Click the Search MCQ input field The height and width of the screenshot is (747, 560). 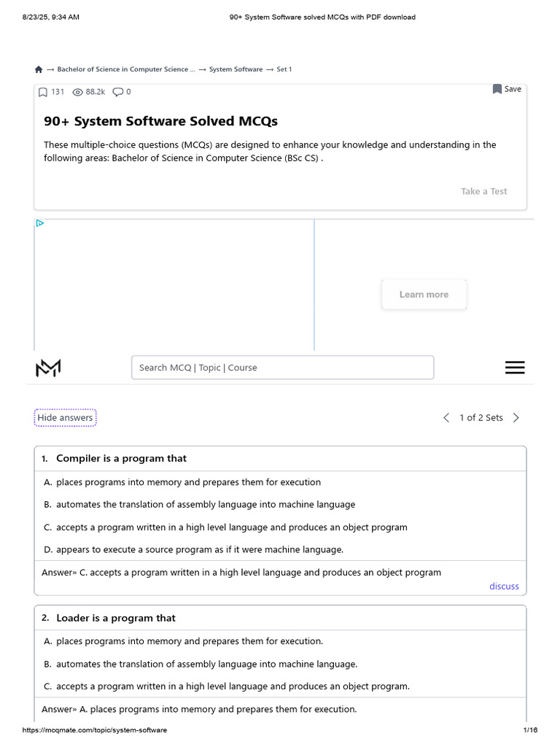pos(282,368)
